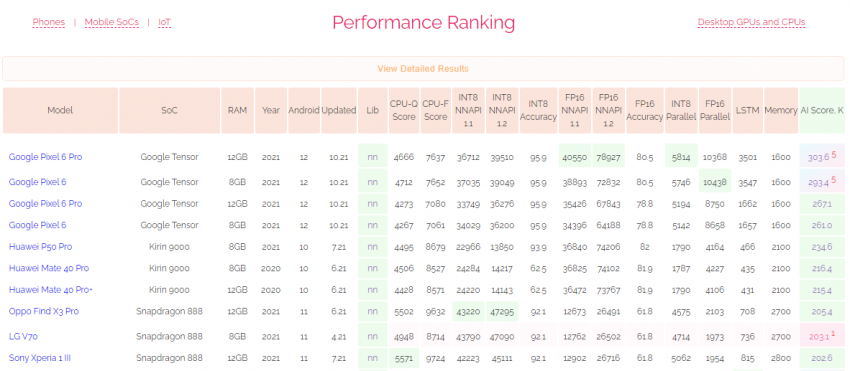Click the View Detailed Results button
Viewport: 850px width, 371px height.
(x=423, y=69)
